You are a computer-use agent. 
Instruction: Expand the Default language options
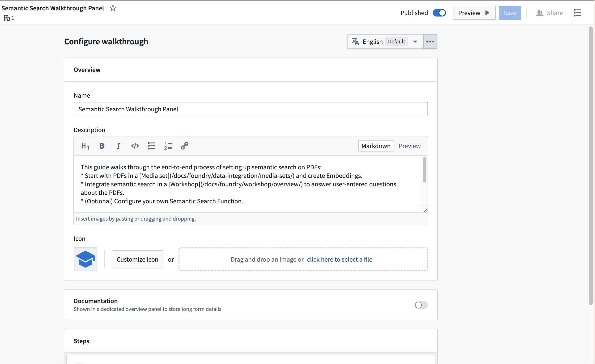[x=414, y=41]
